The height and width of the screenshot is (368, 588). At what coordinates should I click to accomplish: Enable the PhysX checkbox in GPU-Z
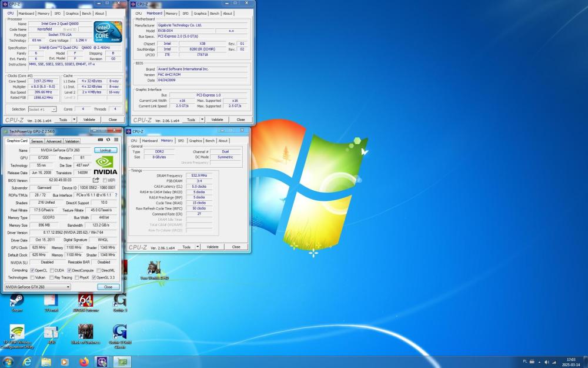pos(77,277)
